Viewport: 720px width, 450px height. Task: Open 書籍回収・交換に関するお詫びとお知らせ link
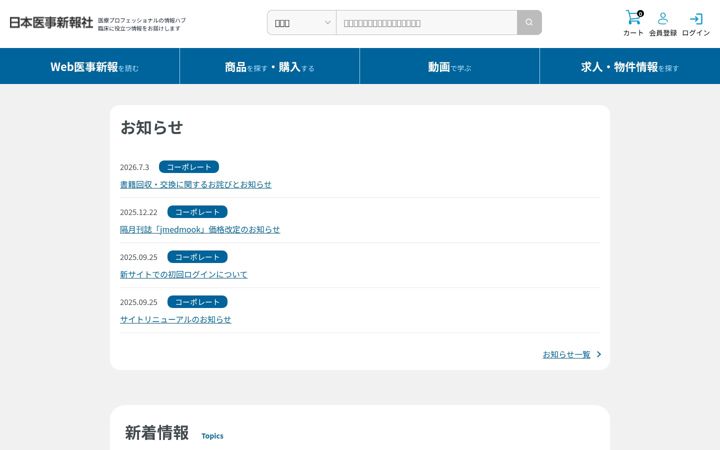(x=196, y=185)
